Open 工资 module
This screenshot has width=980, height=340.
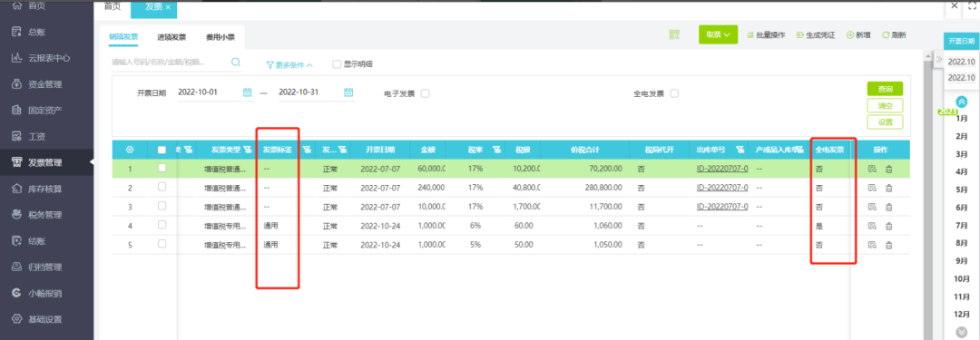pyautogui.click(x=36, y=136)
